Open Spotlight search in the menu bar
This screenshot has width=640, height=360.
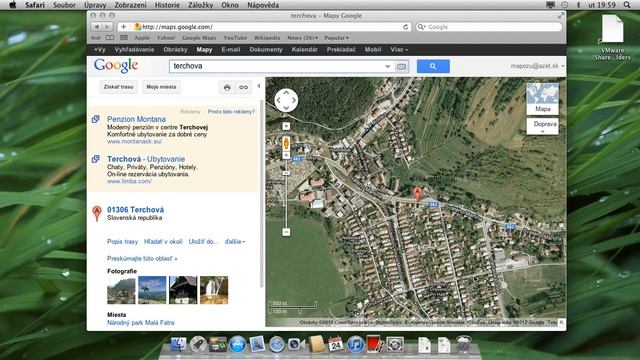click(x=627, y=5)
